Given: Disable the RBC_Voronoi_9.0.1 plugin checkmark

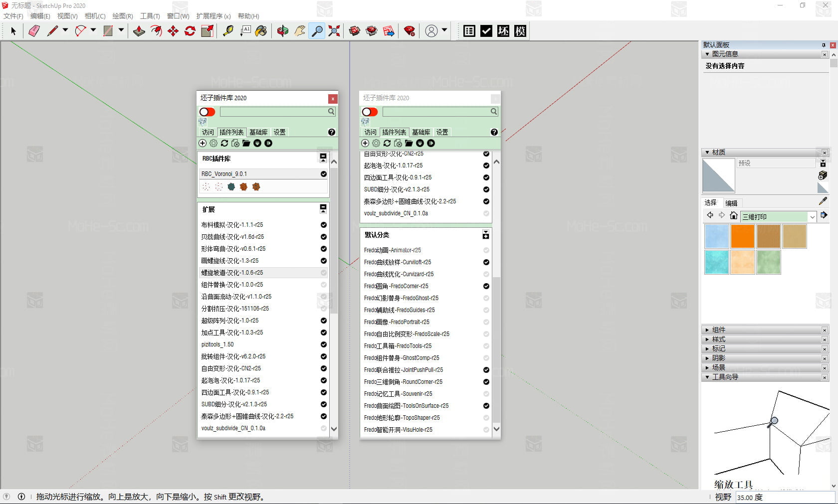Looking at the screenshot, I should click(x=324, y=174).
